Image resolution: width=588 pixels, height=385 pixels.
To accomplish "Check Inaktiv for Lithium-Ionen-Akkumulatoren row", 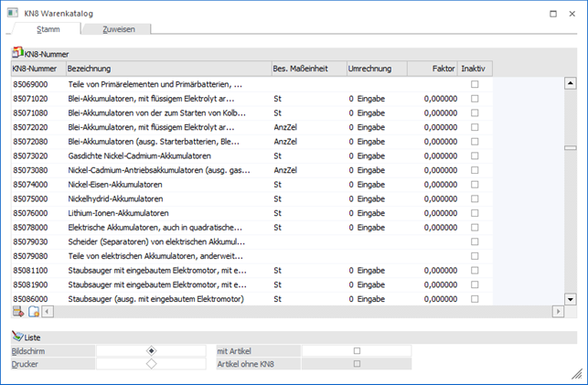I will (474, 213).
